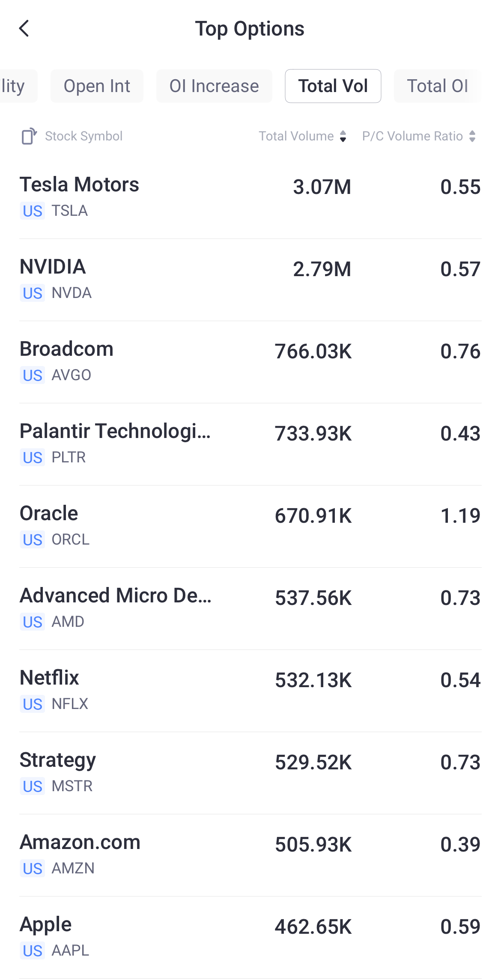Viewport: 501px width, 980px height.
Task: Open the Strategy MSTR entry
Action: 250,772
